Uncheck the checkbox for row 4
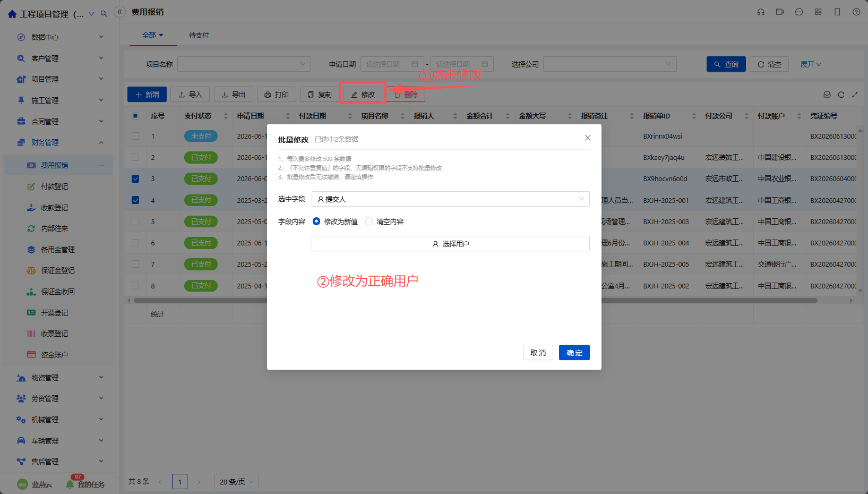Image resolution: width=868 pixels, height=494 pixels. [x=135, y=200]
